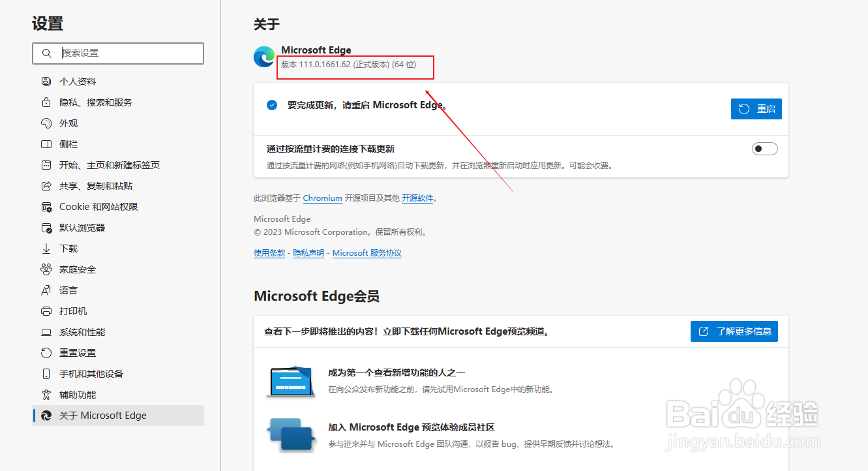Open the 开源软件 link
This screenshot has height=471, width=868.
(x=417, y=198)
